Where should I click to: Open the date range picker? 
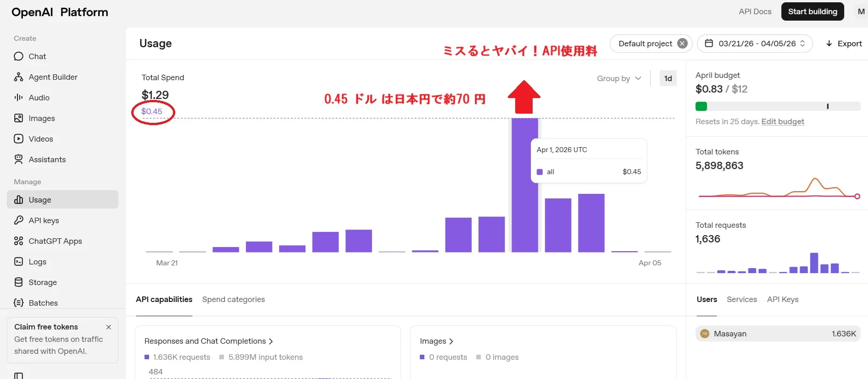tap(755, 44)
